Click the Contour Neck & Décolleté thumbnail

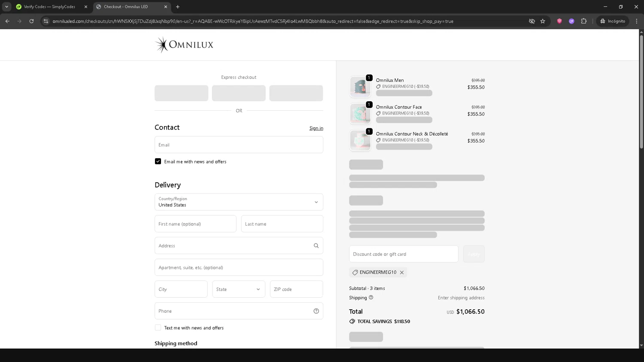point(360,141)
